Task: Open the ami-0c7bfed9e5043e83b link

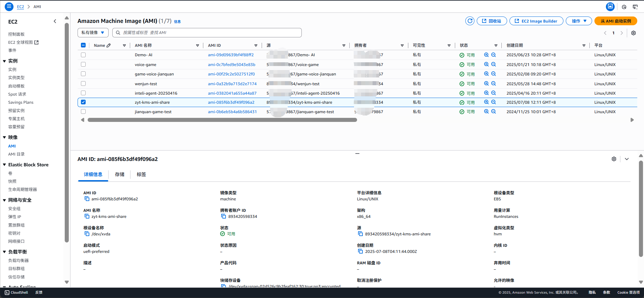Action: (x=232, y=65)
